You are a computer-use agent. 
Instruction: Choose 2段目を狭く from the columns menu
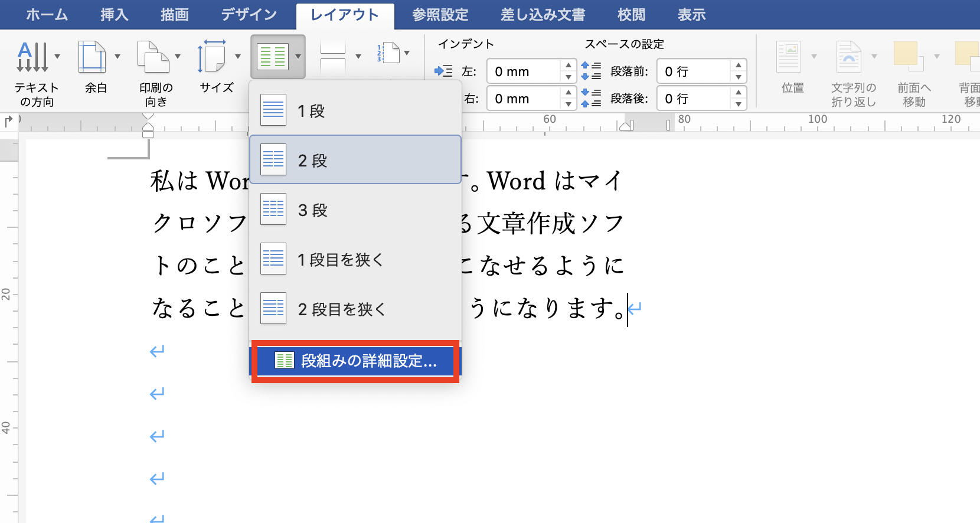[355, 309]
